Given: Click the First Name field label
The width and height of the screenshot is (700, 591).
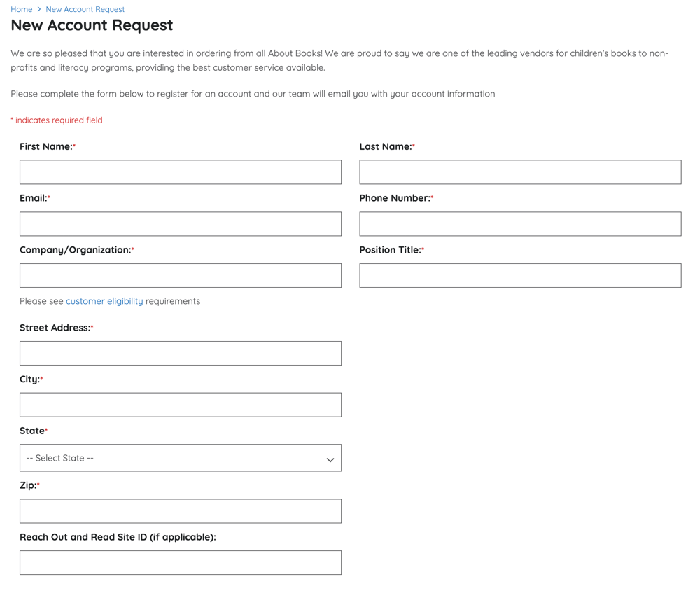Looking at the screenshot, I should 45,146.
